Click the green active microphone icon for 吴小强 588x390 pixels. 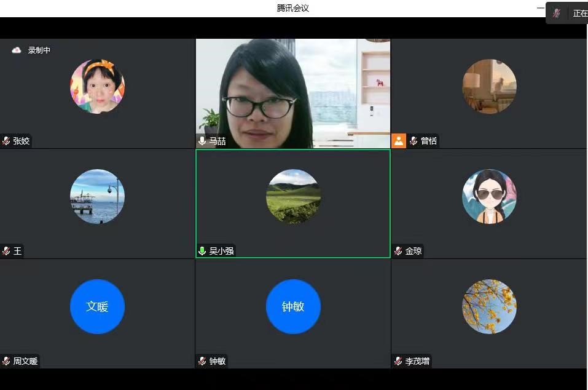pos(202,251)
